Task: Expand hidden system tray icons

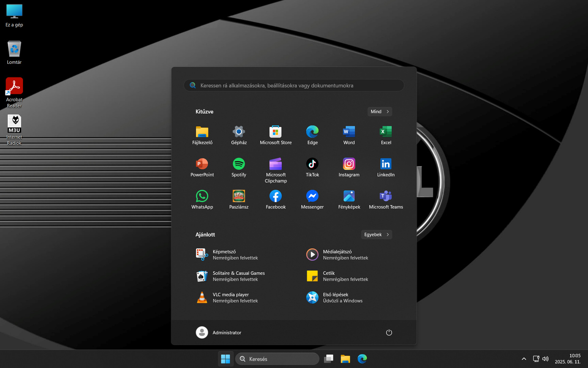Action: pyautogui.click(x=524, y=359)
